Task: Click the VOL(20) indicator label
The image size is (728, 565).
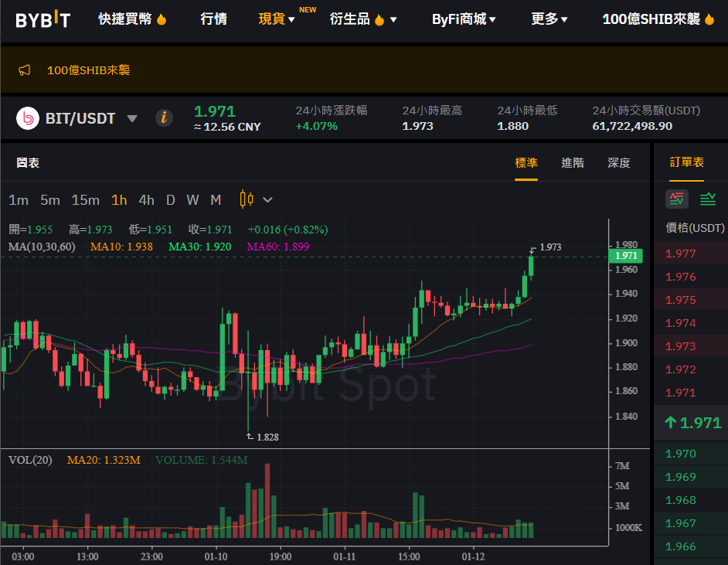Action: tap(30, 460)
